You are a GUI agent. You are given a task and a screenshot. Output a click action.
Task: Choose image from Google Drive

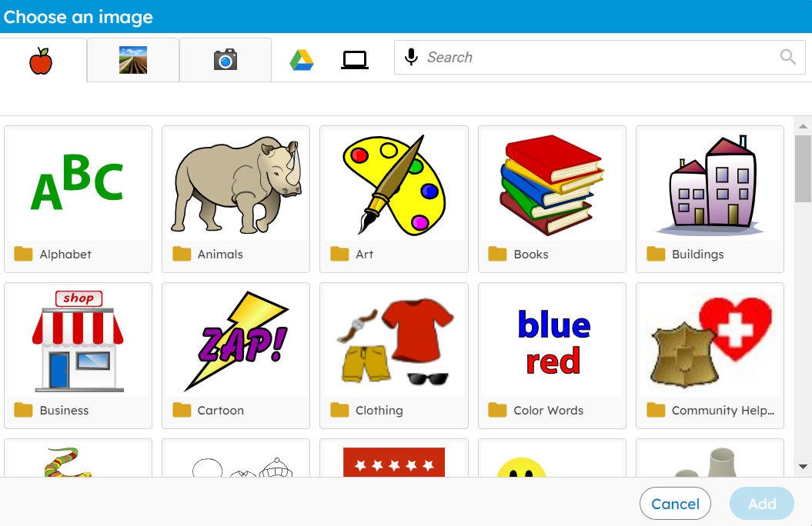click(302, 60)
